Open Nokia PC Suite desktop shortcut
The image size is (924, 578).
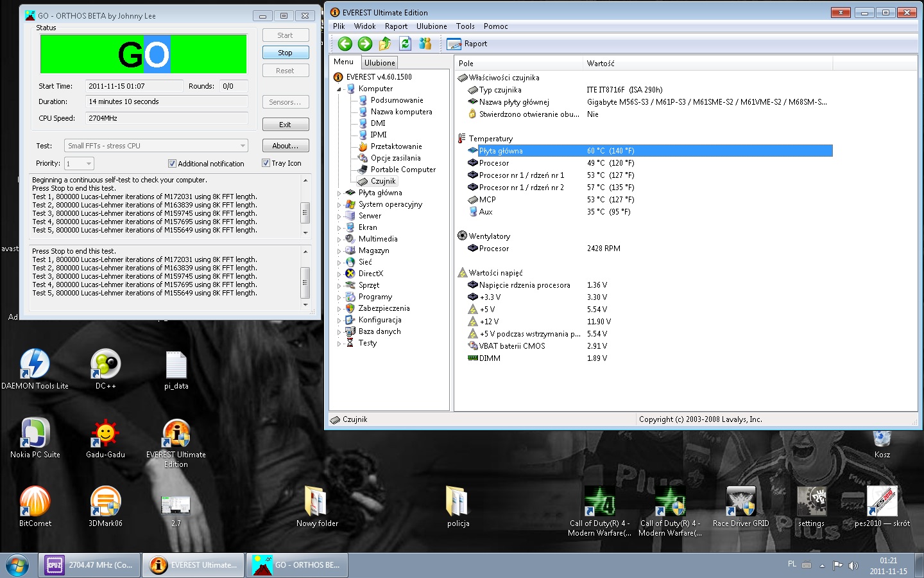click(x=35, y=438)
